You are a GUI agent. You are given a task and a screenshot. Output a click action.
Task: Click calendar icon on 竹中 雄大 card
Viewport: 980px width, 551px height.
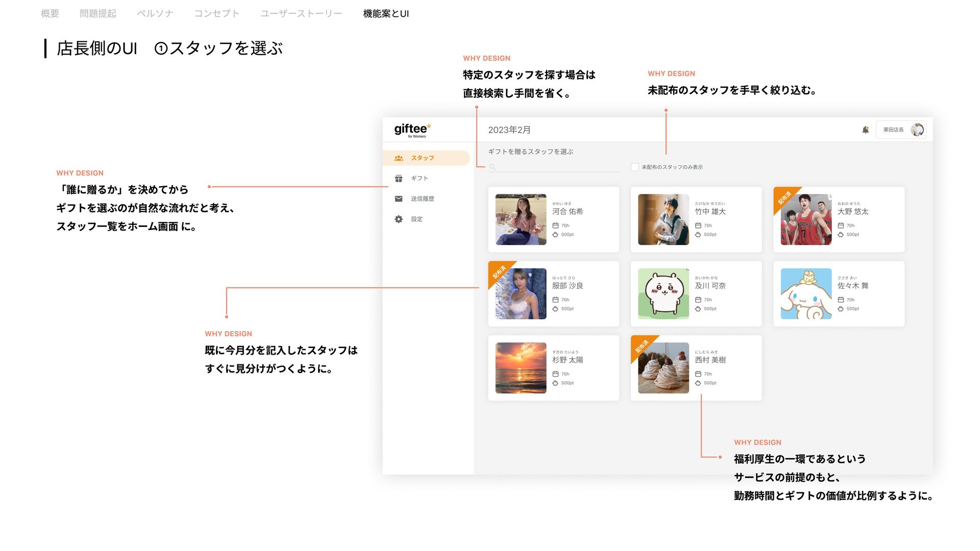(698, 226)
